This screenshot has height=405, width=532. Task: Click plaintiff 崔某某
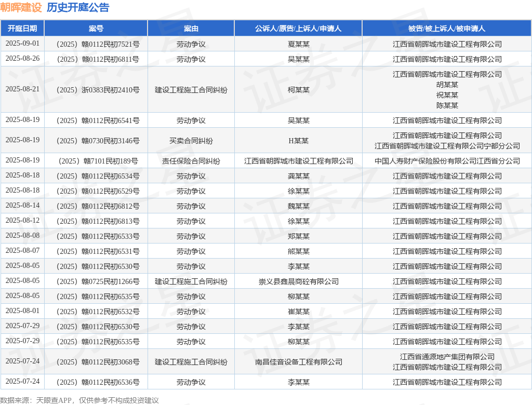point(299,312)
